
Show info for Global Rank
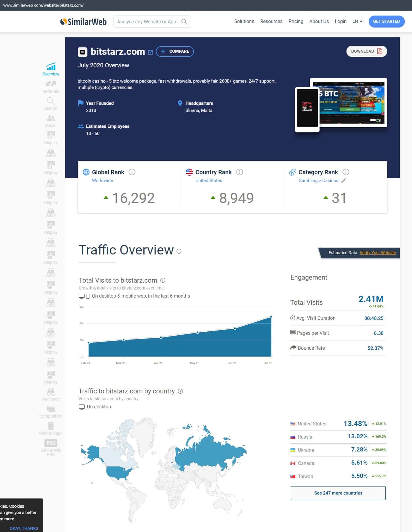[x=132, y=172]
